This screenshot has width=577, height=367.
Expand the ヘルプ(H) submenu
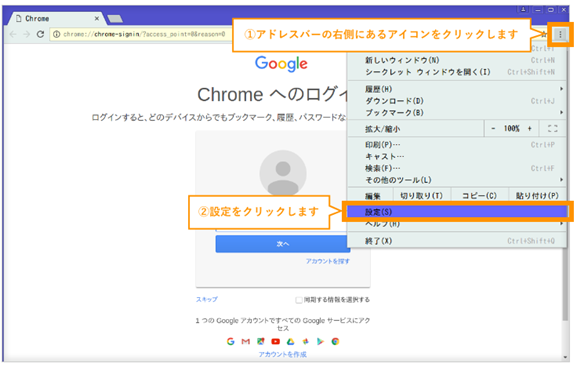coord(456,224)
